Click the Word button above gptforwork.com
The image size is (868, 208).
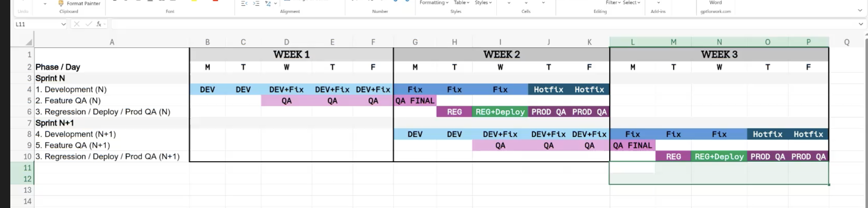[715, 3]
